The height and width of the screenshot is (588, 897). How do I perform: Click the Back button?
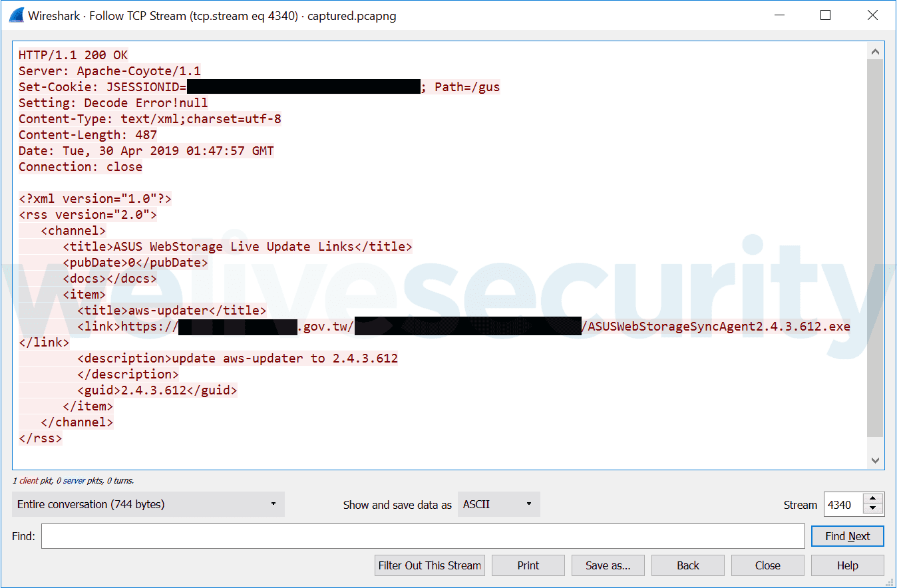click(x=687, y=565)
